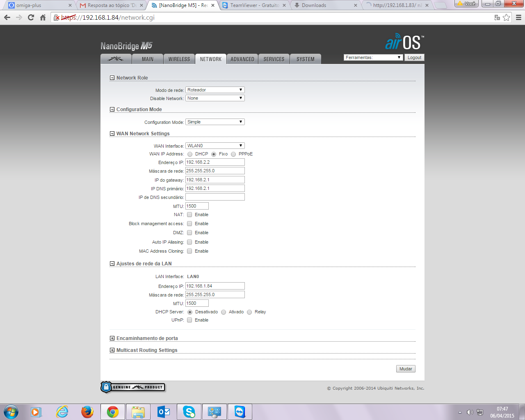525x420 pixels.
Task: Open the Modo de rede dropdown
Action: (215, 90)
